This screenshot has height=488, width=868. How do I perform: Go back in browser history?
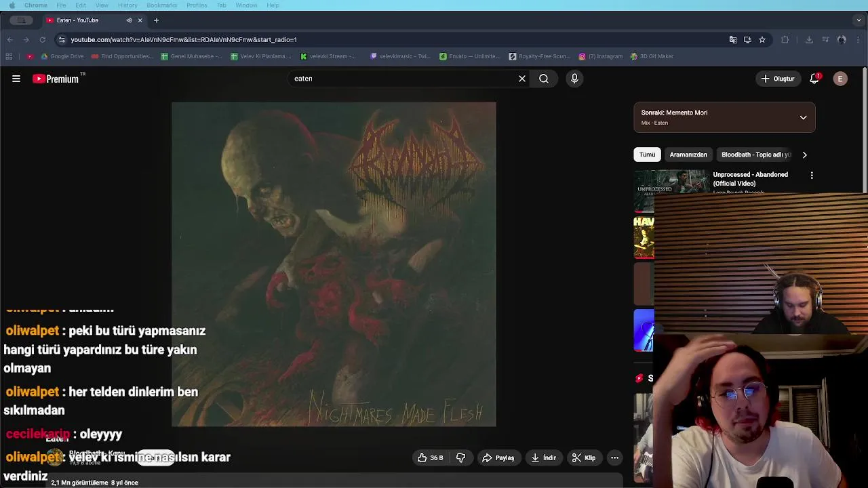click(9, 40)
